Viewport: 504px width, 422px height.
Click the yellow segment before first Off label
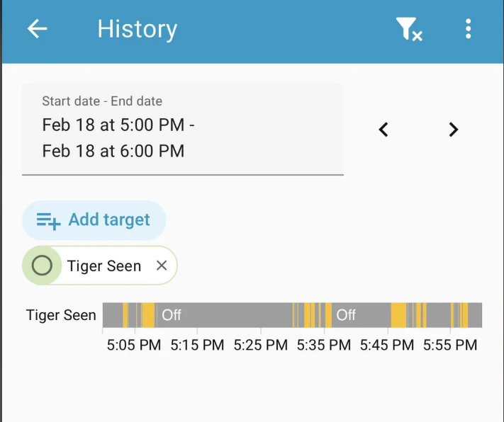click(148, 315)
